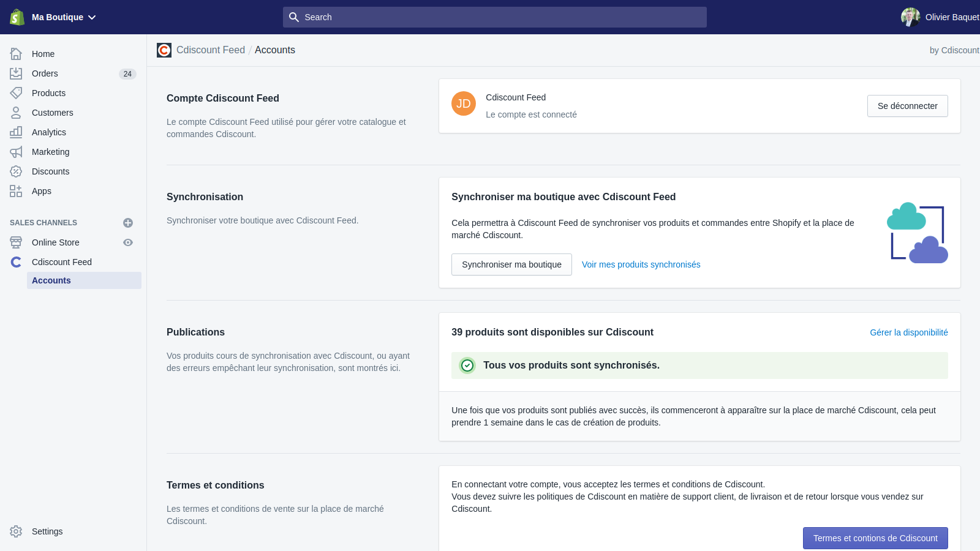Image resolution: width=980 pixels, height=551 pixels.
Task: Add sales channel with plus icon
Action: 128,223
